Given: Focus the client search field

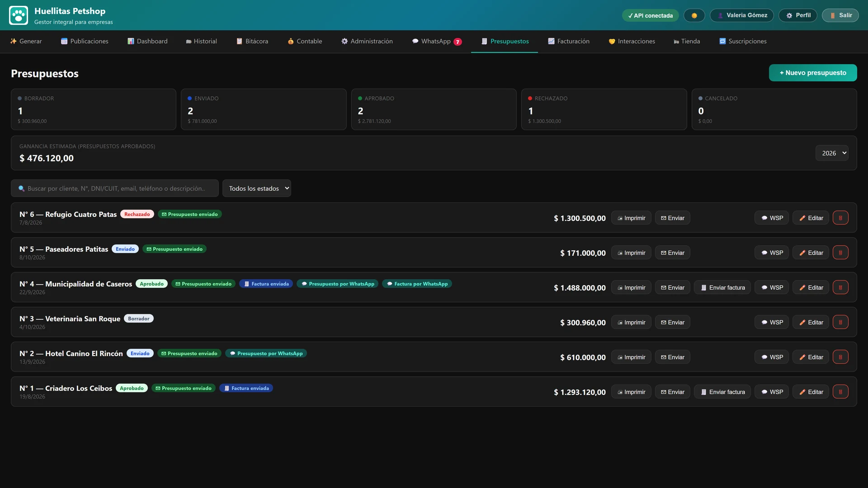Looking at the screenshot, I should 115,188.
